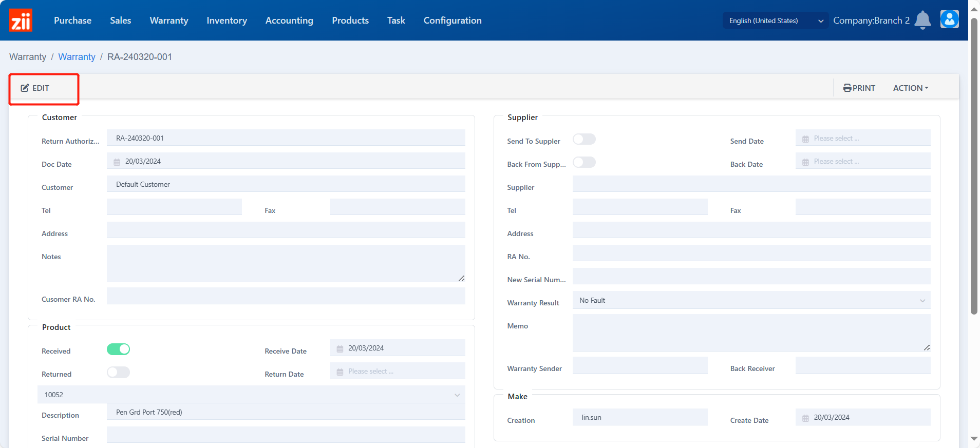Image resolution: width=980 pixels, height=448 pixels.
Task: Click the Description field Pen Grd Port
Action: [286, 412]
